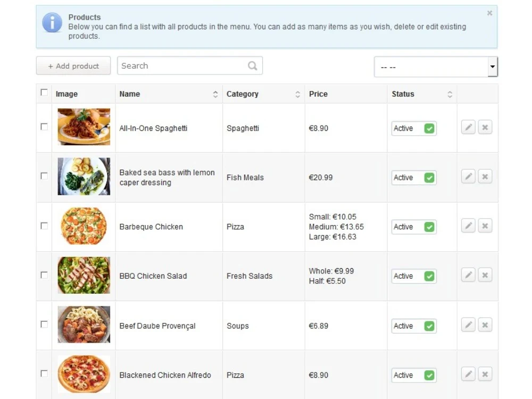This screenshot has height=399, width=532.
Task: Delete the Blackened Chicken Alfredo product
Action: [485, 374]
